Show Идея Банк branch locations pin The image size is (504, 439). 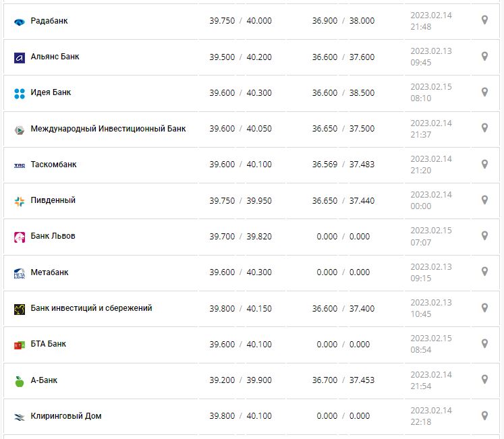pos(484,92)
